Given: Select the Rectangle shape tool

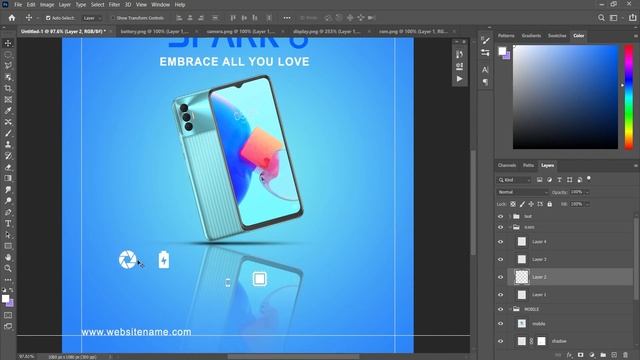Looking at the screenshot, I should coord(8,246).
